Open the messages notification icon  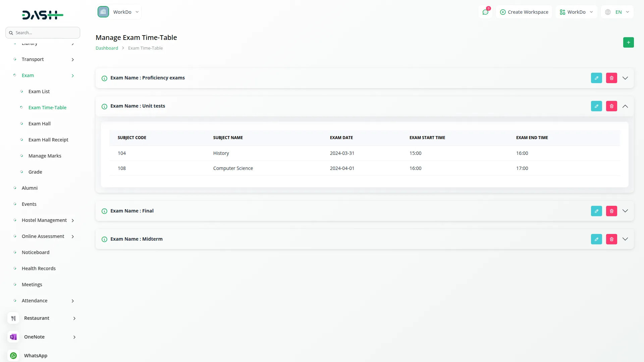[x=485, y=12]
